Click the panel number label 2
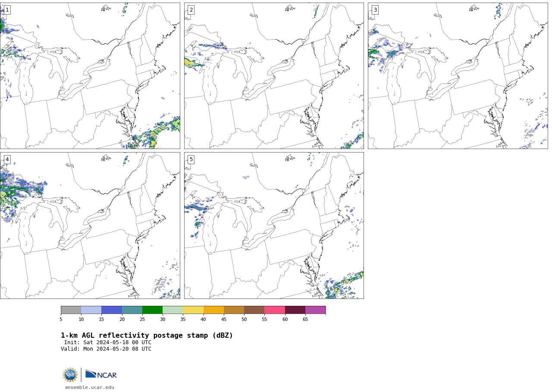 pos(191,10)
